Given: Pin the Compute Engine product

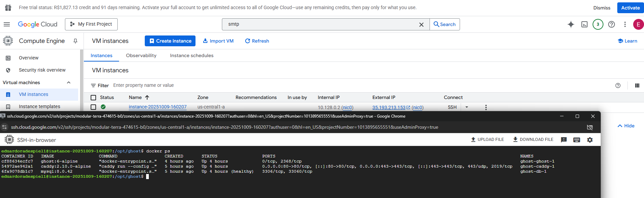Looking at the screenshot, I should (75, 41).
